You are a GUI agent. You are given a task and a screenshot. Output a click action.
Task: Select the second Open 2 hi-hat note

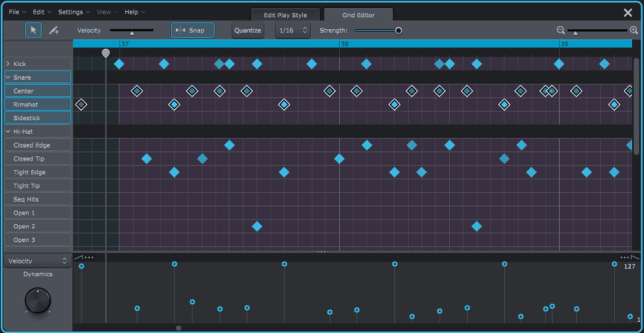[477, 227]
